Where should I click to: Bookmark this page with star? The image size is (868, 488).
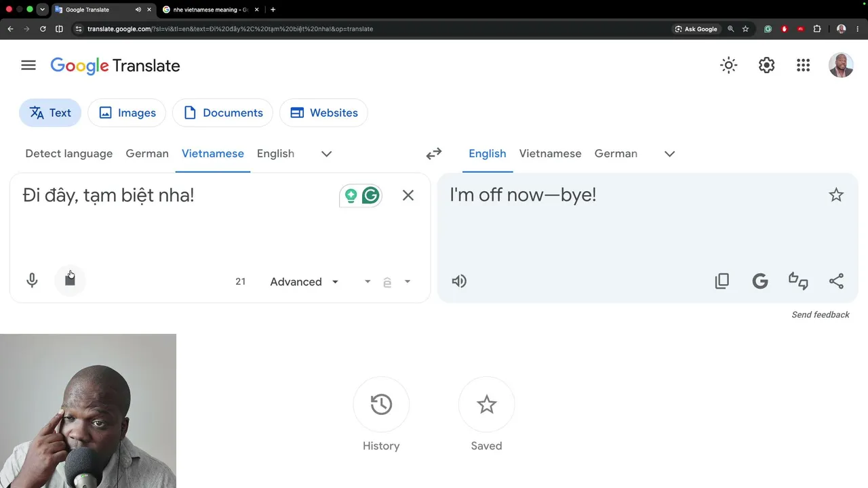[x=745, y=29]
